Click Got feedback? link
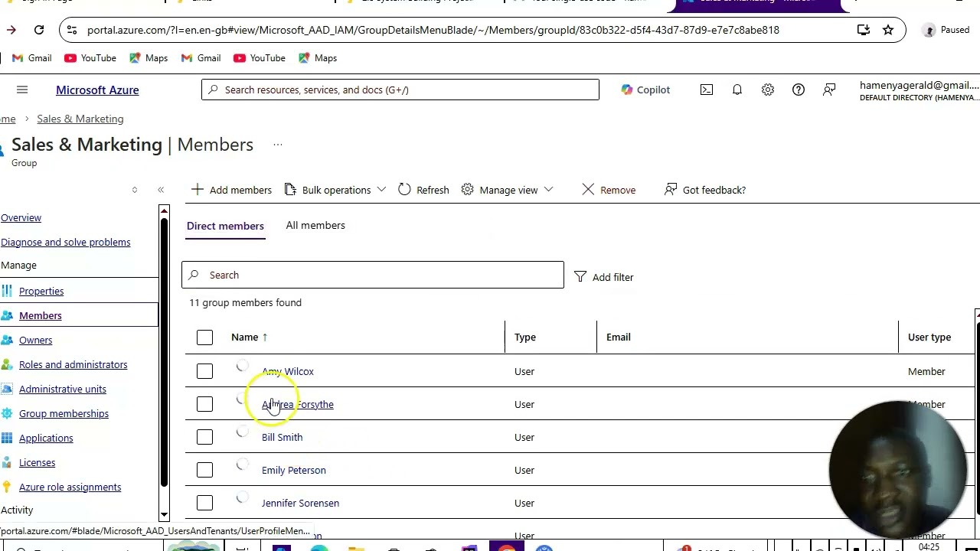 (705, 190)
